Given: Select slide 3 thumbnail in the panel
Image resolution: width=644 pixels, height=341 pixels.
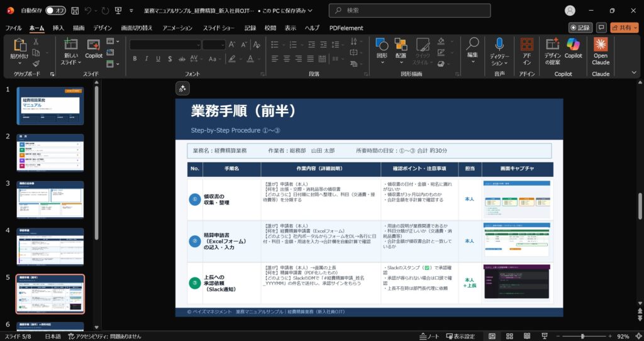Looking at the screenshot, I should coord(50,199).
